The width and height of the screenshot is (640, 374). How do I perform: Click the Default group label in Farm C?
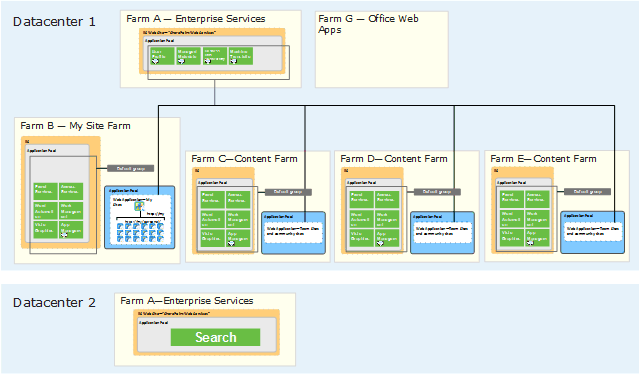(x=288, y=192)
